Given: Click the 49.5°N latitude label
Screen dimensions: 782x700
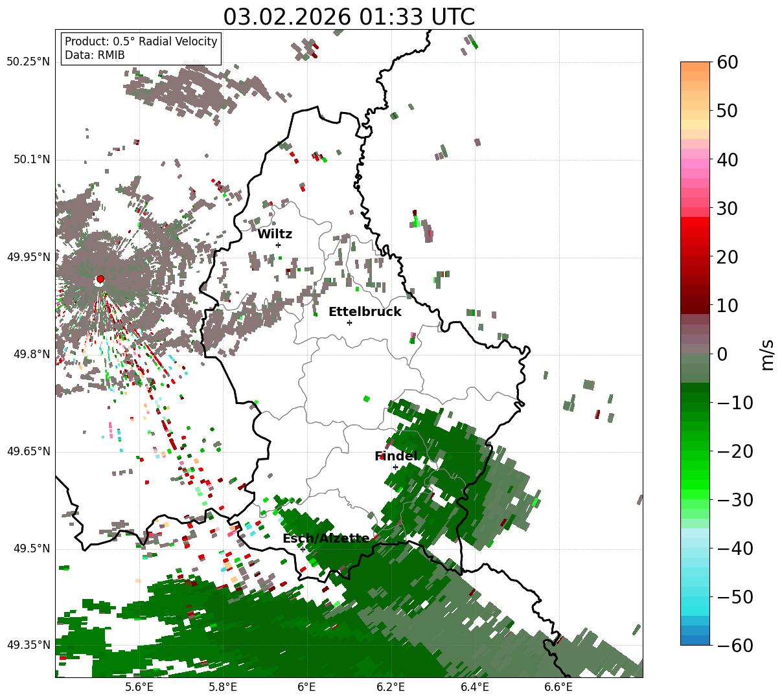Looking at the screenshot, I should (x=32, y=549).
